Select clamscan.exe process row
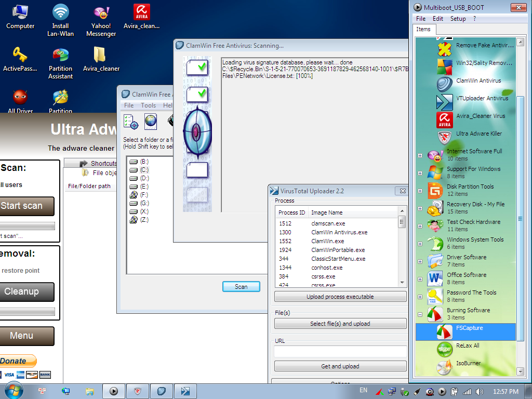This screenshot has width=532, height=399. tap(337, 223)
